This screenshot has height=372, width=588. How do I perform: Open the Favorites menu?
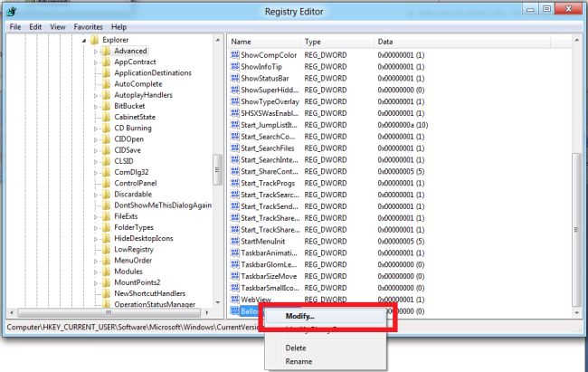coord(88,27)
